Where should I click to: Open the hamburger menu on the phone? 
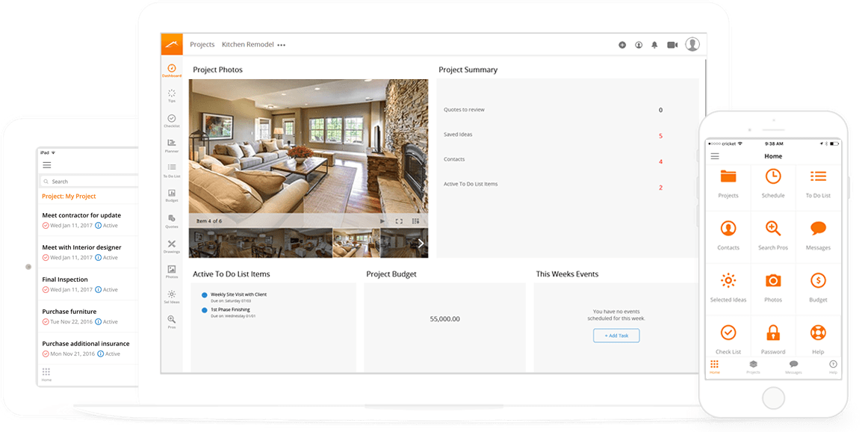click(715, 156)
